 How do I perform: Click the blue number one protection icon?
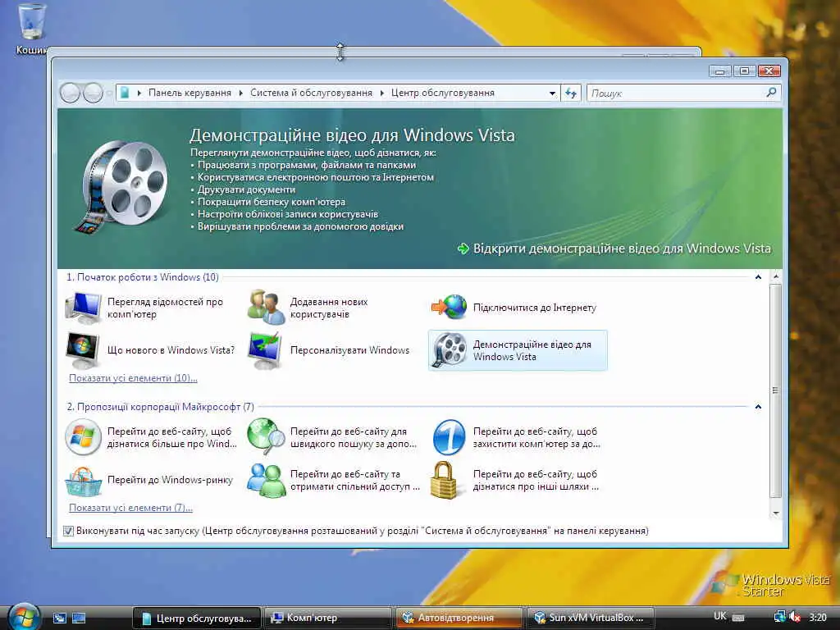click(x=449, y=437)
